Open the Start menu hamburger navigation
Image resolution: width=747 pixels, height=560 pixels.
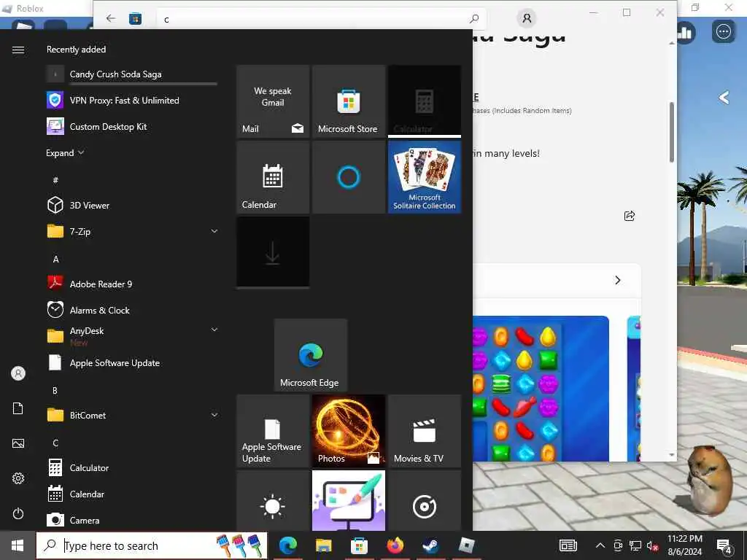[x=18, y=50]
